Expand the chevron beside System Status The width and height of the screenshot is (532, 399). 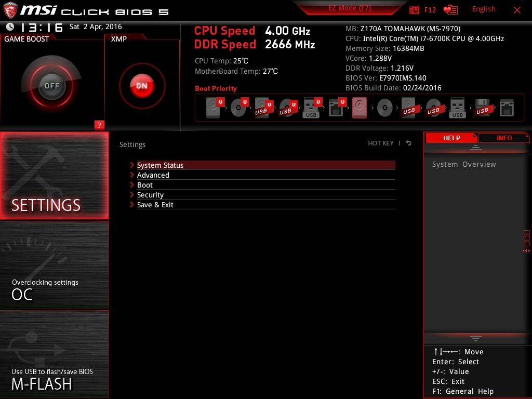click(132, 165)
